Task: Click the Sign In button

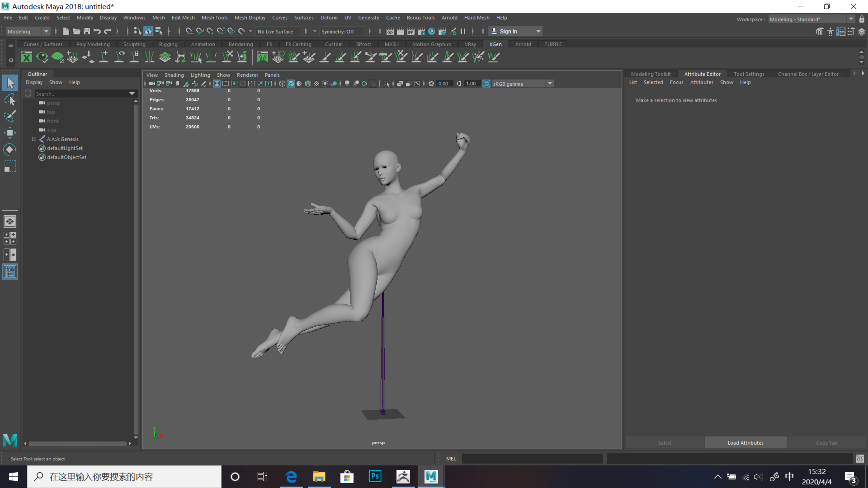Action: (508, 31)
